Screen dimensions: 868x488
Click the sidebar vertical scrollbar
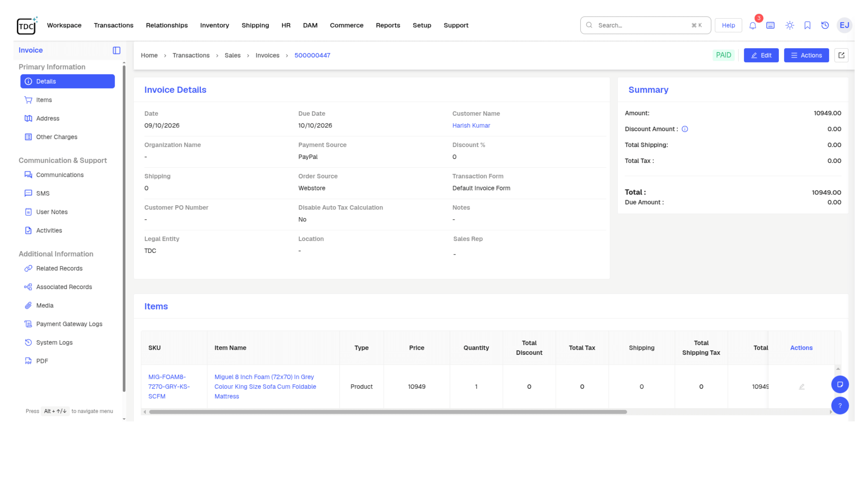(x=124, y=229)
